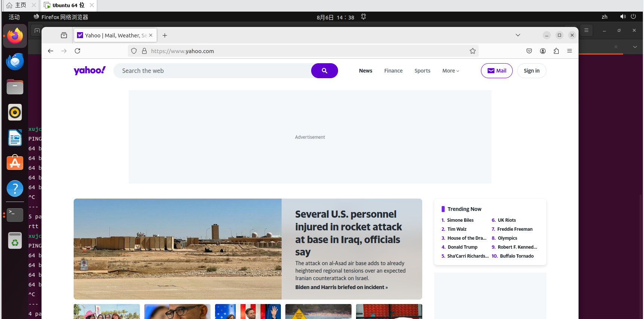Select the Ubuntu 64 位 VM tab
The height and width of the screenshot is (319, 644).
(x=68, y=5)
